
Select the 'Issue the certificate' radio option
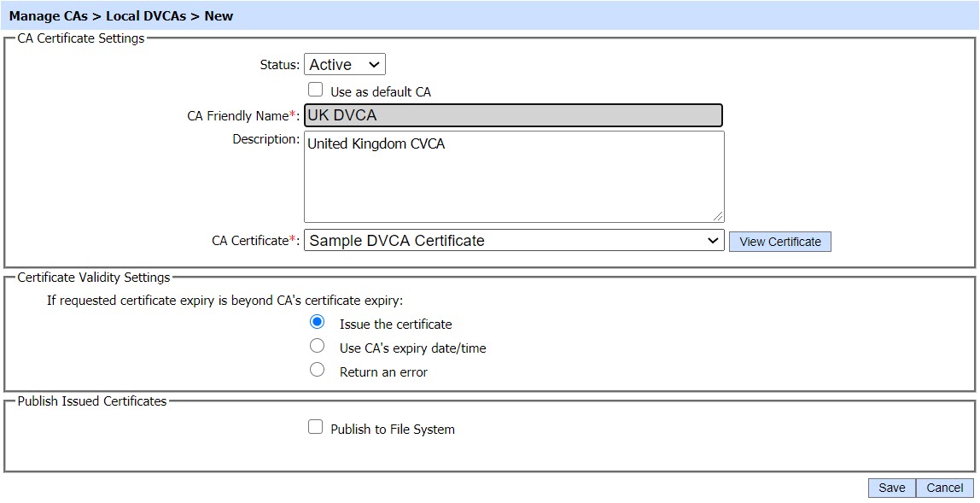pos(318,323)
